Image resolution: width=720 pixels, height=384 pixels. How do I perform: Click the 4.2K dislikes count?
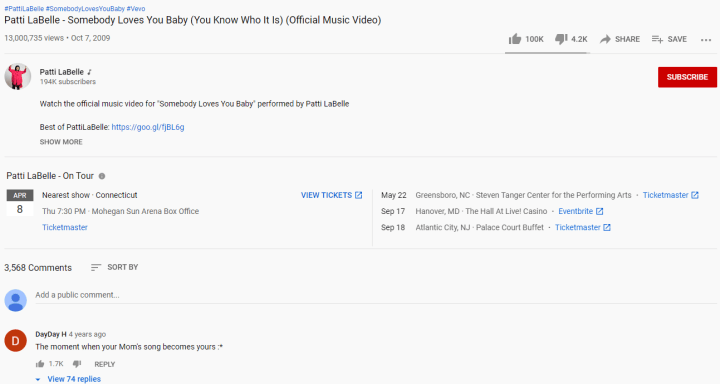(579, 40)
